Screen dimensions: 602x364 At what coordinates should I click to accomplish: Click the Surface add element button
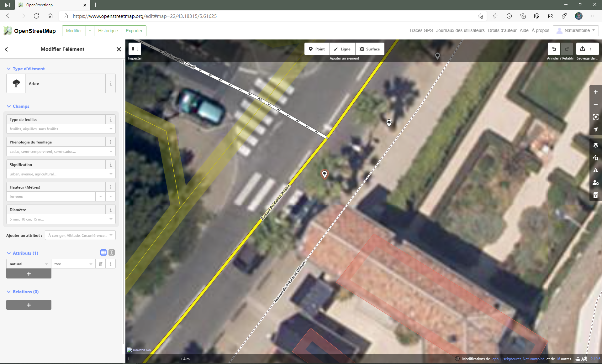[x=370, y=49]
